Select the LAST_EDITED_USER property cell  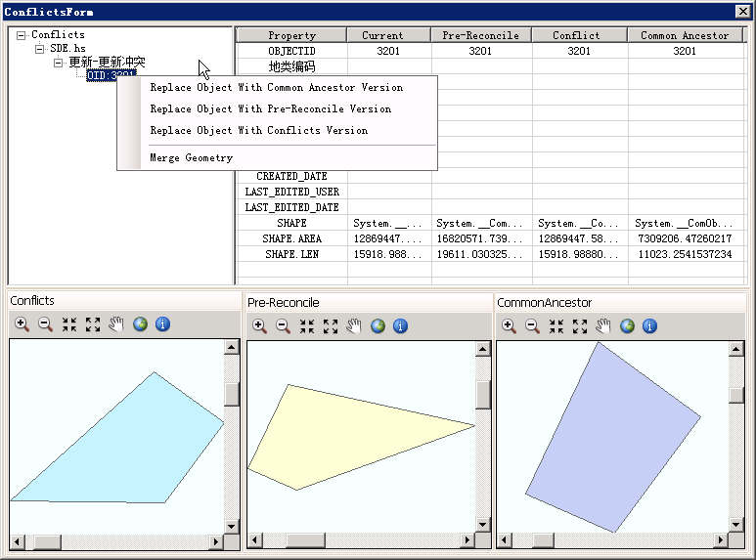coord(291,192)
